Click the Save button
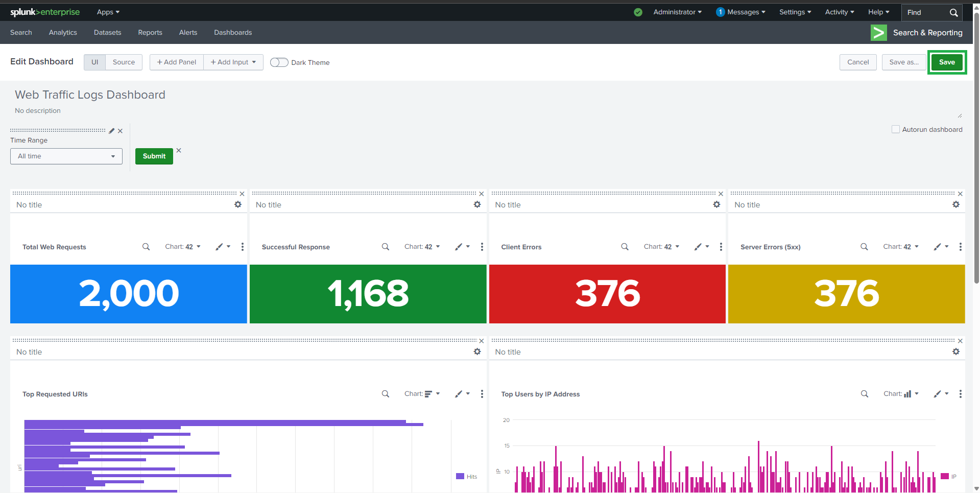 [946, 62]
